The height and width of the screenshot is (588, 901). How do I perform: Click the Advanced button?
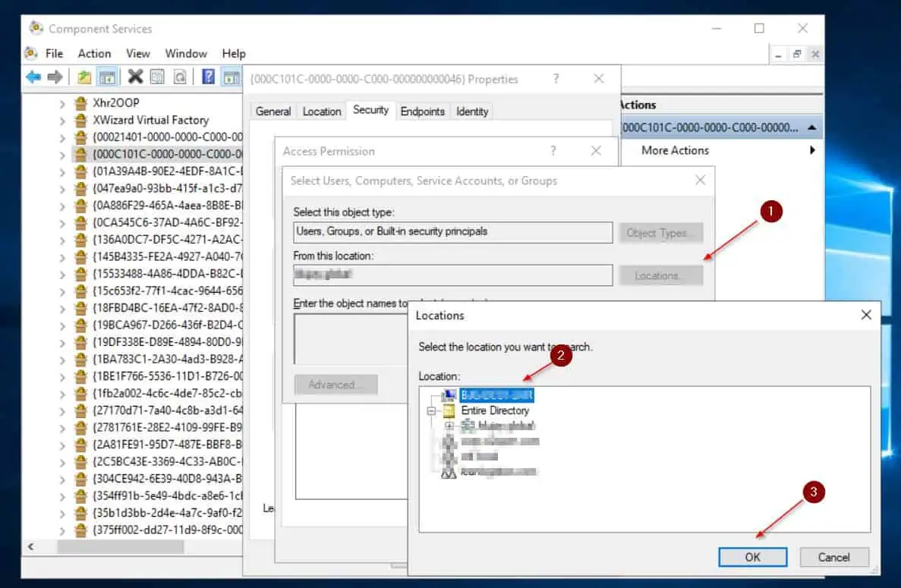(336, 384)
